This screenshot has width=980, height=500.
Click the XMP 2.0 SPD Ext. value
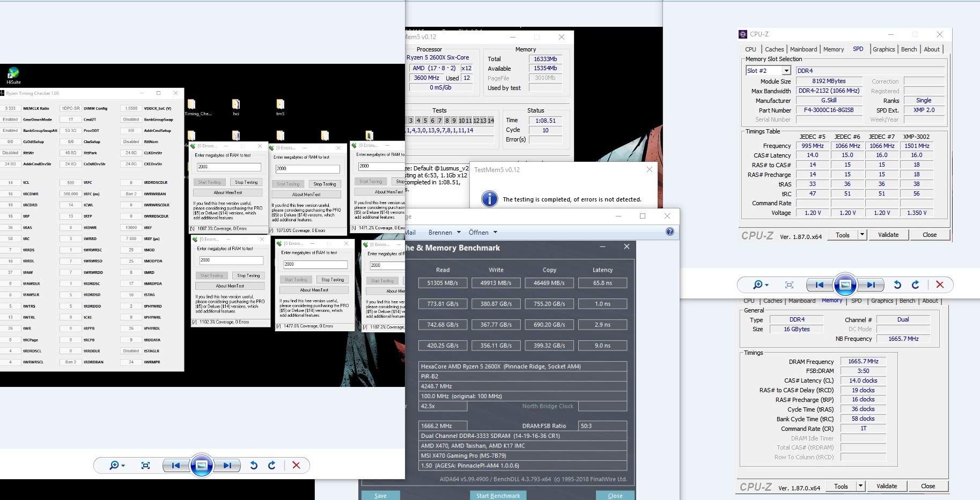(x=924, y=110)
